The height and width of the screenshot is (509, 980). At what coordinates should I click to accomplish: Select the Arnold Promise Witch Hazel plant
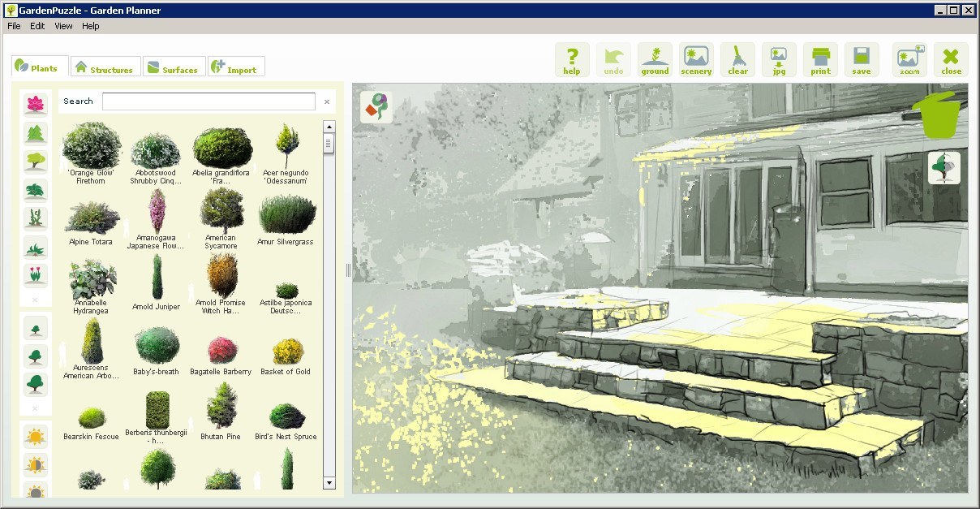tap(221, 283)
